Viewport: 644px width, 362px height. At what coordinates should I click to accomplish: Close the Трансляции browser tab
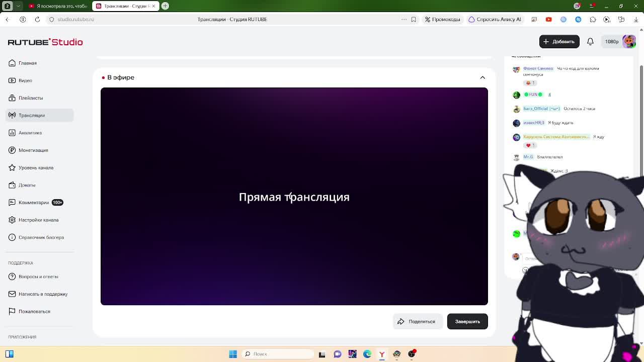[153, 6]
